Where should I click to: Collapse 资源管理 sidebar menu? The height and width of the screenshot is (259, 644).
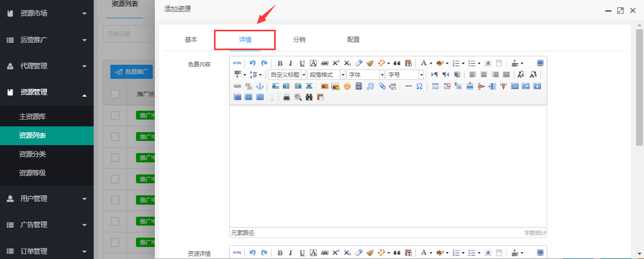pyautogui.click(x=47, y=92)
